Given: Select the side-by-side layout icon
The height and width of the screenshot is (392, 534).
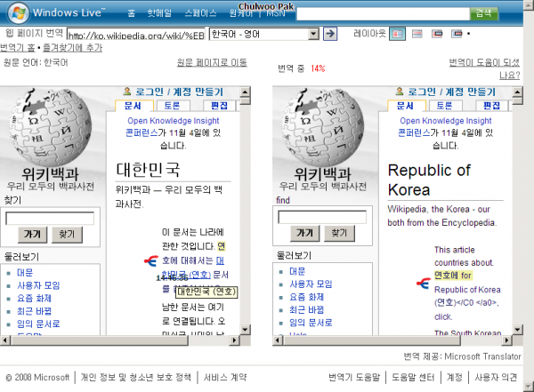Looking at the screenshot, I should pos(397,34).
